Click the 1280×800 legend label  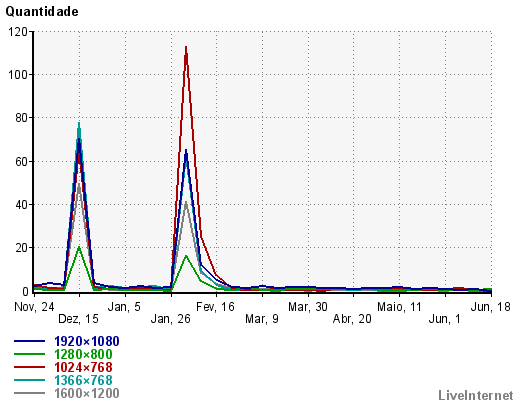click(83, 354)
